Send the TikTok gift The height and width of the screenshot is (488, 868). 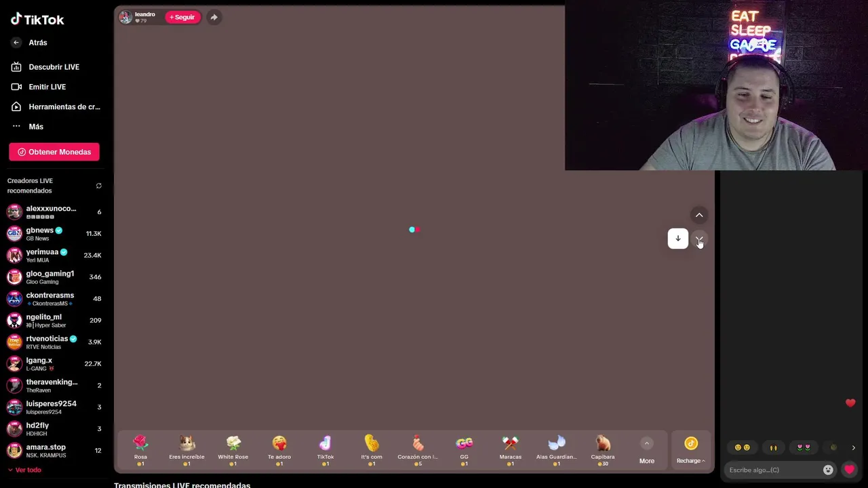[325, 451]
